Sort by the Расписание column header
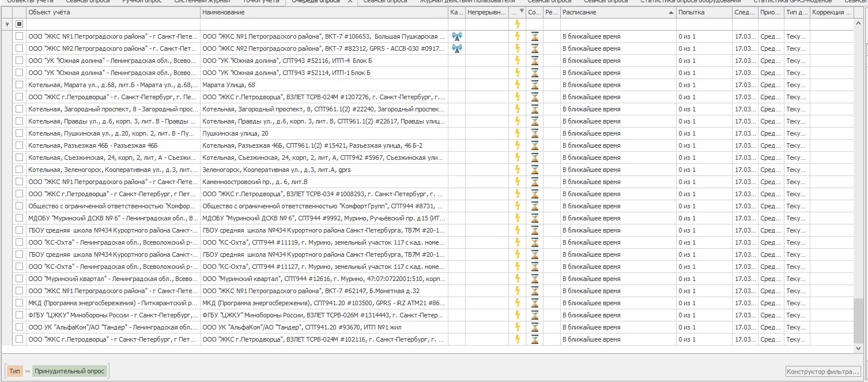The image size is (868, 382). coord(617,12)
